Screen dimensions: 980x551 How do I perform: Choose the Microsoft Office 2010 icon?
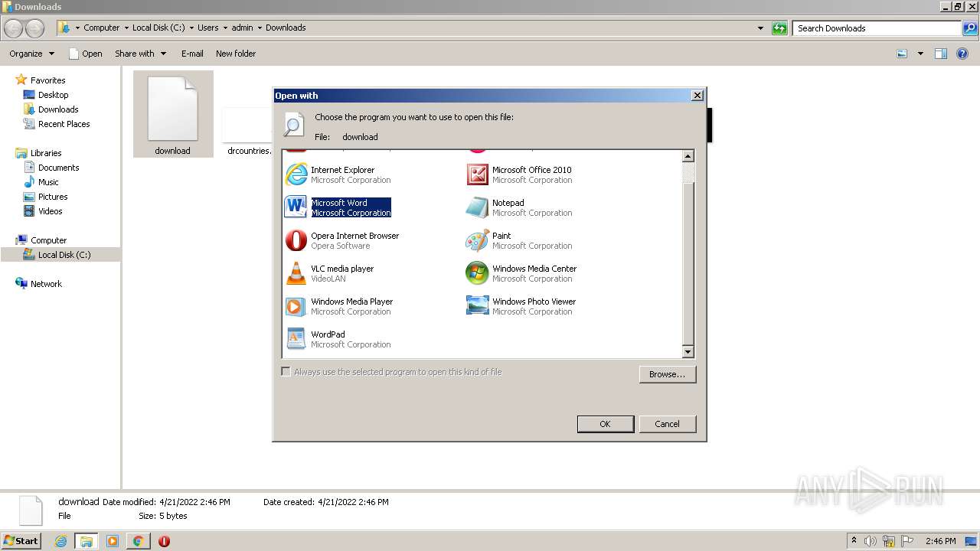coord(477,174)
